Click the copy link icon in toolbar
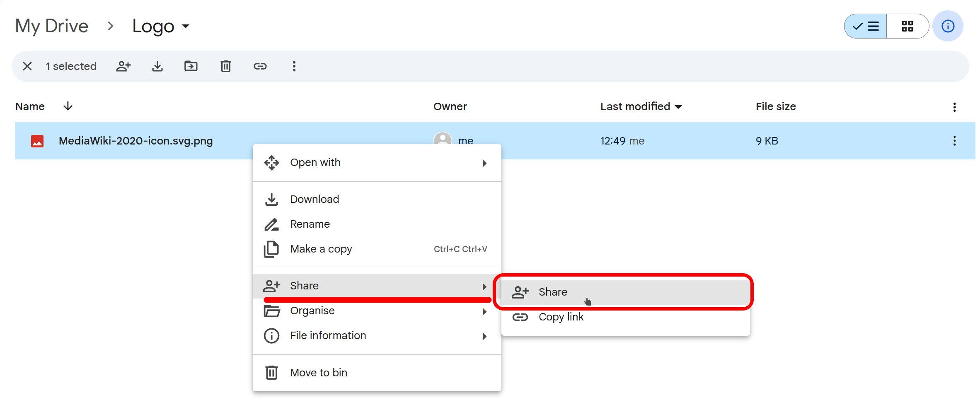The height and width of the screenshot is (419, 980). click(260, 66)
